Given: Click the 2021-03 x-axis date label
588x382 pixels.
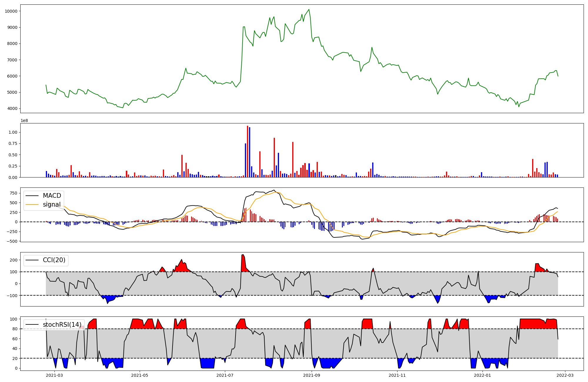Looking at the screenshot, I should (54, 375).
